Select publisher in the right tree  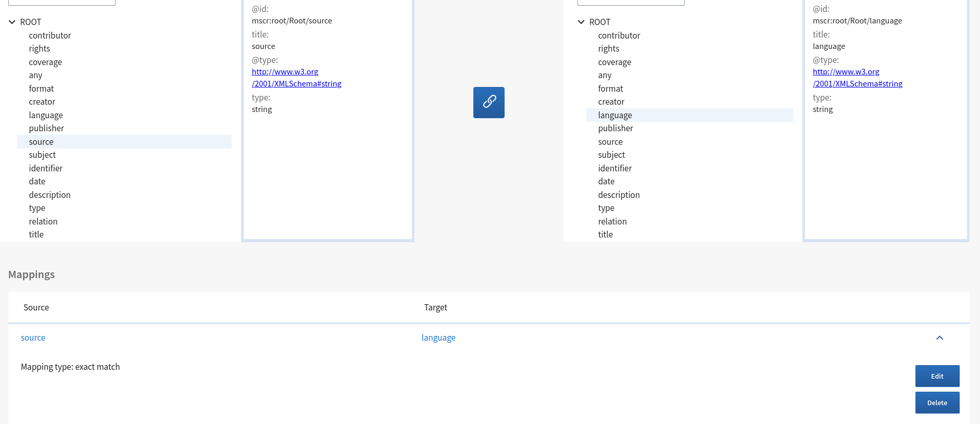[615, 128]
